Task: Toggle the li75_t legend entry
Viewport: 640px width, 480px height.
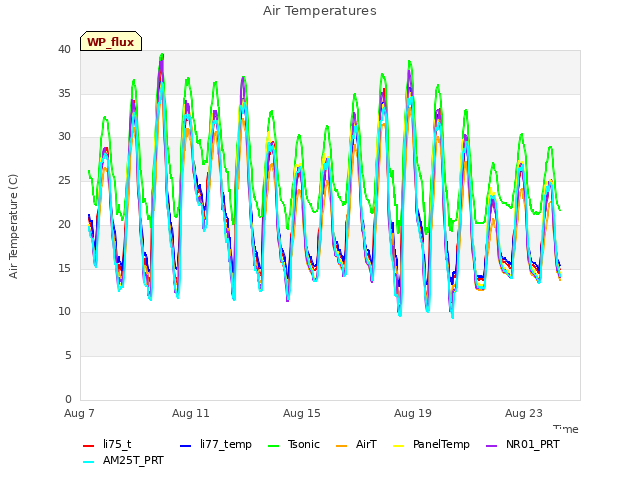Action: 107,444
